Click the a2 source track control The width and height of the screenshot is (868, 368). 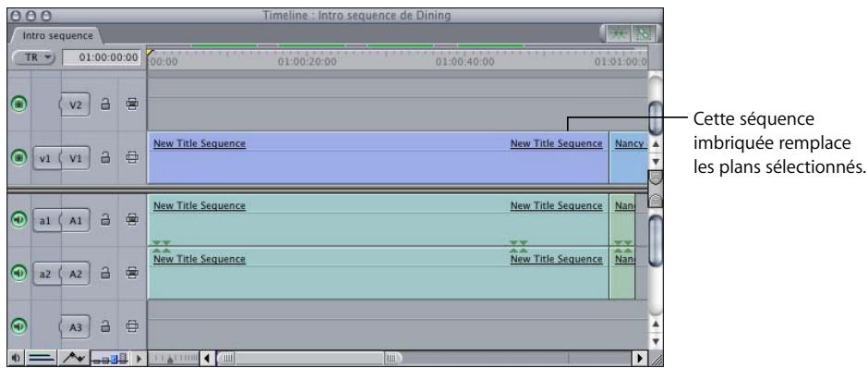pyautogui.click(x=46, y=274)
